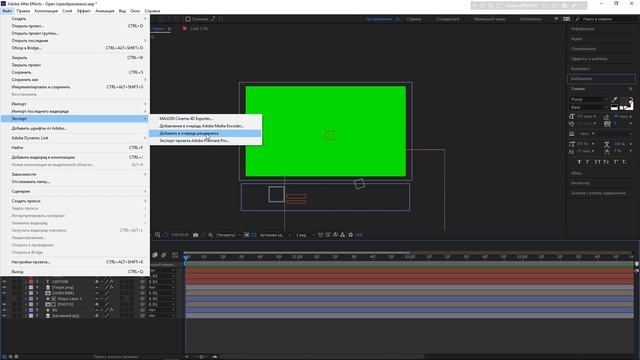The width and height of the screenshot is (640, 360).
Task: Open the composition flowchart icon
Action: tap(342, 235)
